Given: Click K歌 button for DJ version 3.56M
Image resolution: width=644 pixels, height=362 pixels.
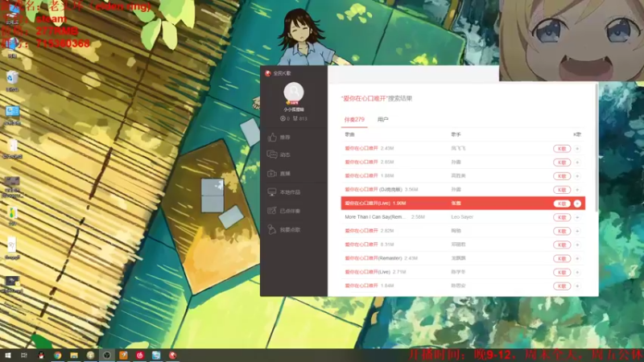Looking at the screenshot, I should tap(562, 190).
